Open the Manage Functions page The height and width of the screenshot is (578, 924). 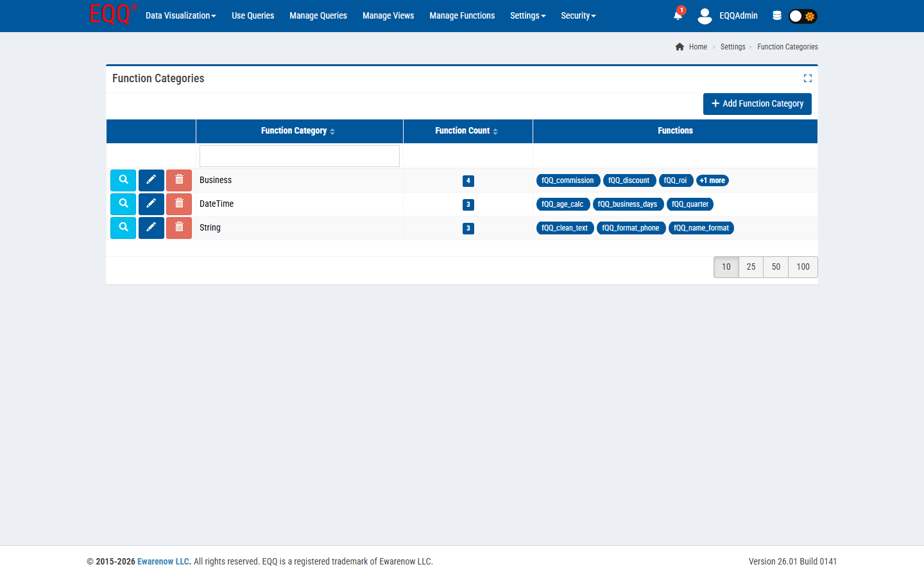click(x=461, y=15)
